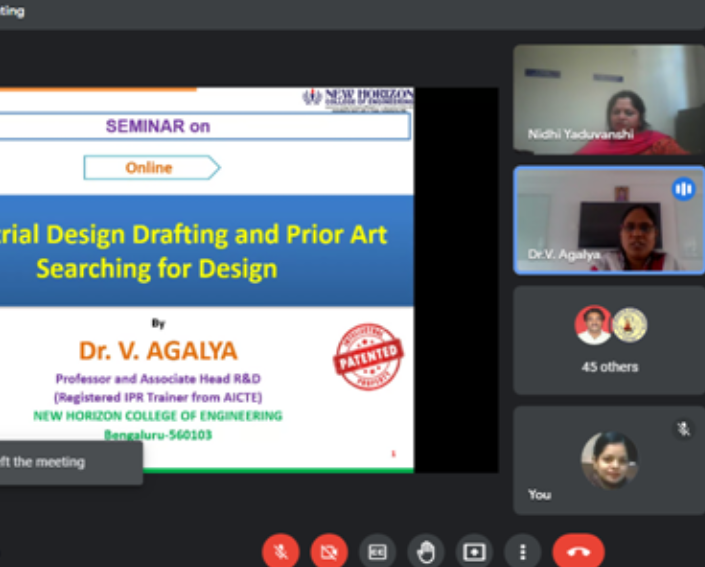Open more options menu

tap(522, 551)
